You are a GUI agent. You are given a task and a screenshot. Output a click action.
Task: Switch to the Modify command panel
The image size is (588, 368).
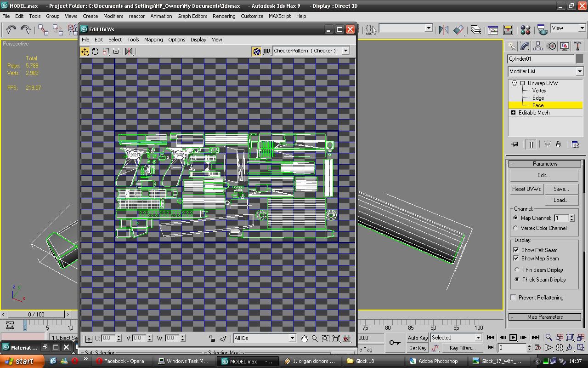525,46
